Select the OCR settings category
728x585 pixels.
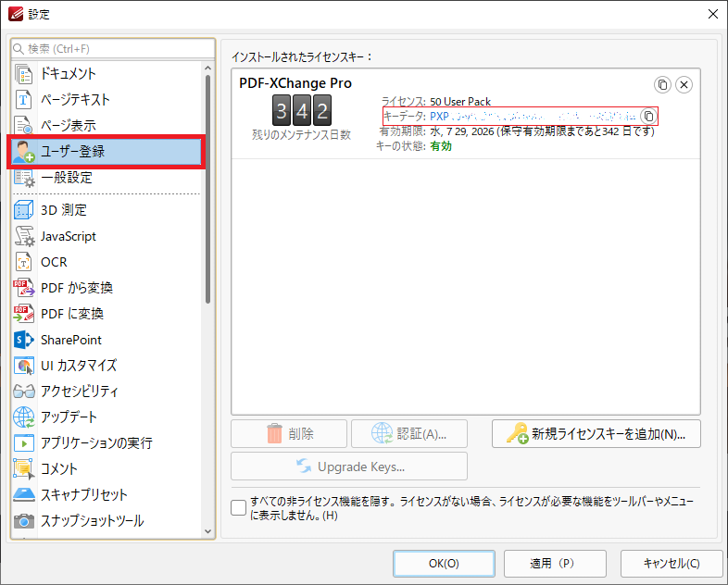pos(107,262)
